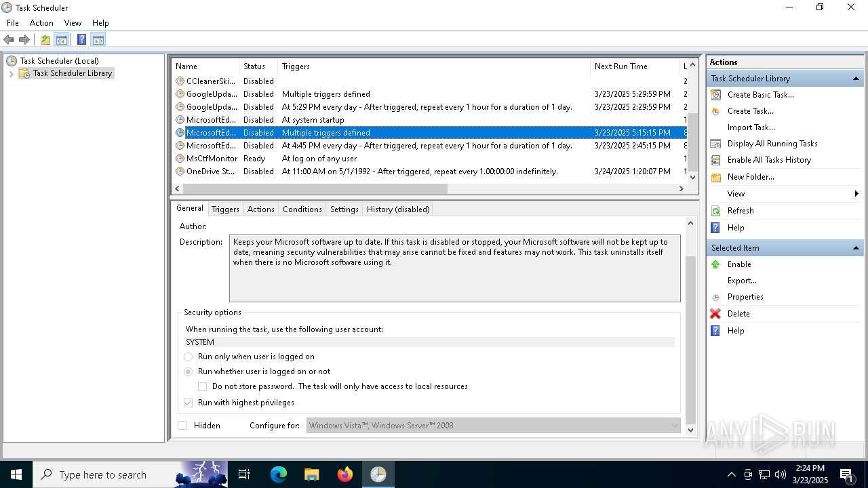Open the notification center icon

[x=846, y=474]
